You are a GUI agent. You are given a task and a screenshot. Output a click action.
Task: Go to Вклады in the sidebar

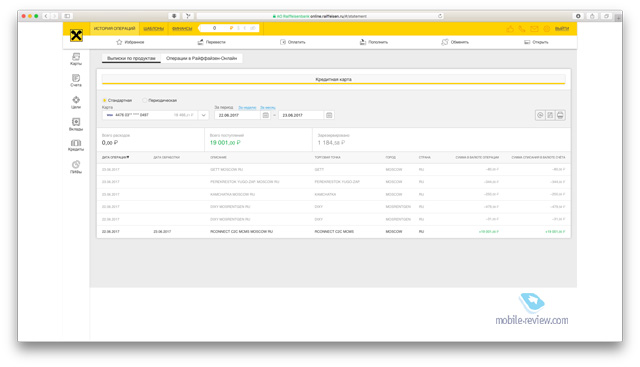[76, 125]
